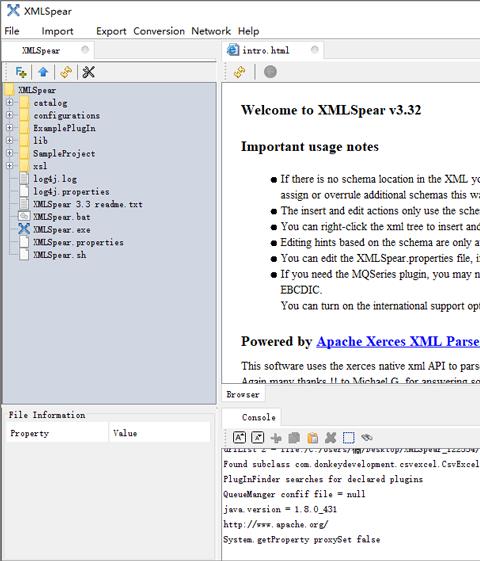Open the Network menu

coord(211,31)
